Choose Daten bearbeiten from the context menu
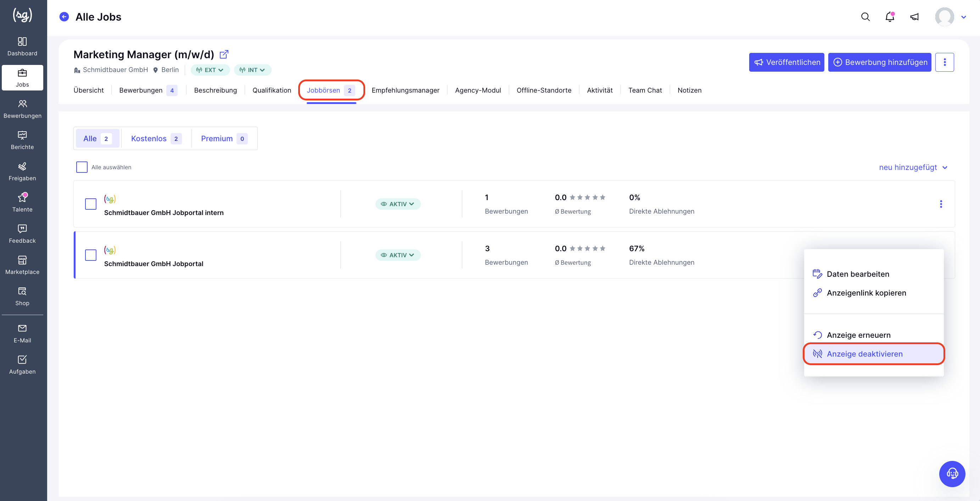The width and height of the screenshot is (980, 501). (874, 274)
